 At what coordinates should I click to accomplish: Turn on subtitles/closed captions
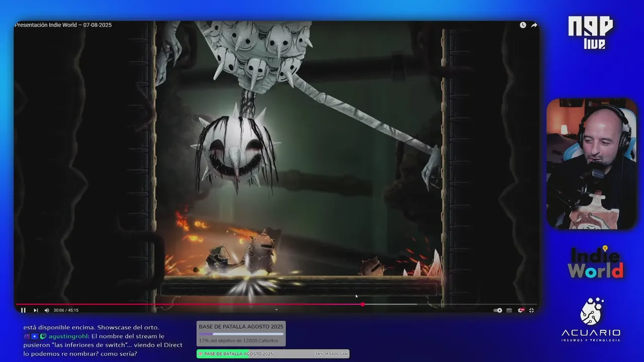[x=509, y=310]
